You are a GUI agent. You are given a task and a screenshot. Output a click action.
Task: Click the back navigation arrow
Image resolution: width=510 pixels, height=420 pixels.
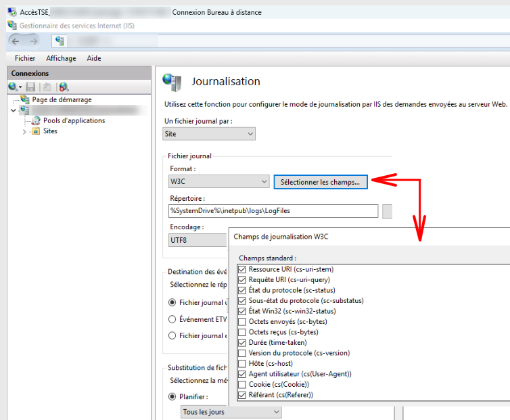click(16, 41)
